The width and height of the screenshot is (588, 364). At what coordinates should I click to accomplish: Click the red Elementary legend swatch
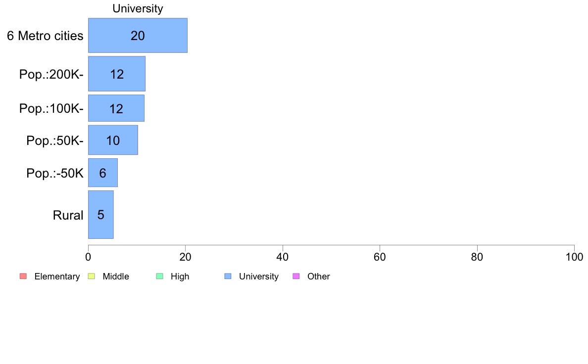click(x=23, y=276)
